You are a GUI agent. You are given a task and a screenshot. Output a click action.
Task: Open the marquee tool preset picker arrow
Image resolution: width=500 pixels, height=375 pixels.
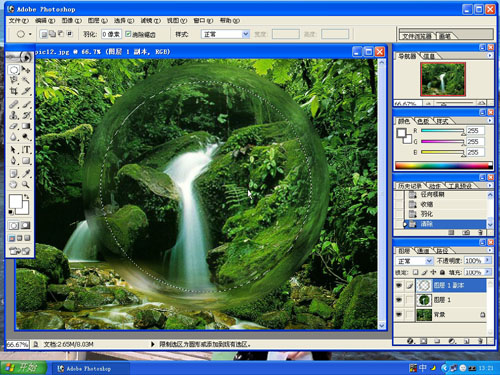tap(30, 34)
